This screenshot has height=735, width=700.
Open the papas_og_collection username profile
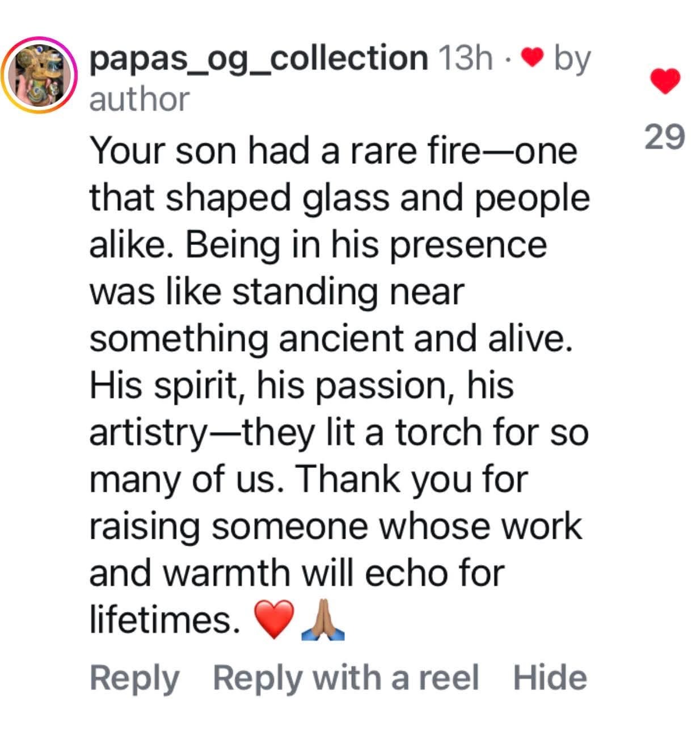tap(259, 58)
